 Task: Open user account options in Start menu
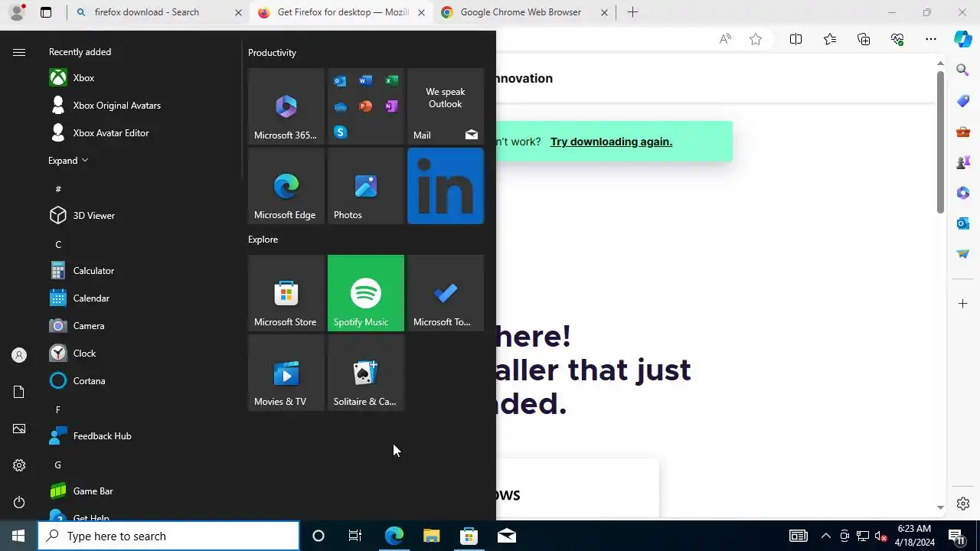(x=19, y=355)
